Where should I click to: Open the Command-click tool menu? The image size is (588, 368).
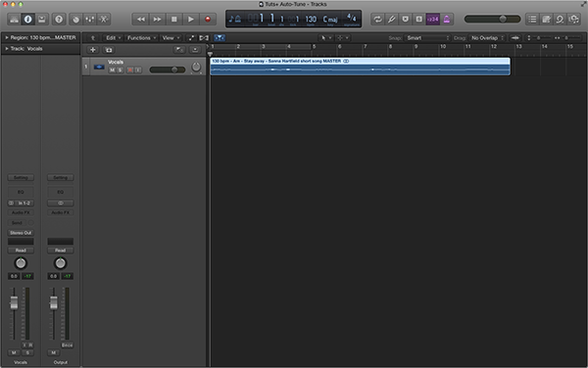pyautogui.click(x=343, y=38)
